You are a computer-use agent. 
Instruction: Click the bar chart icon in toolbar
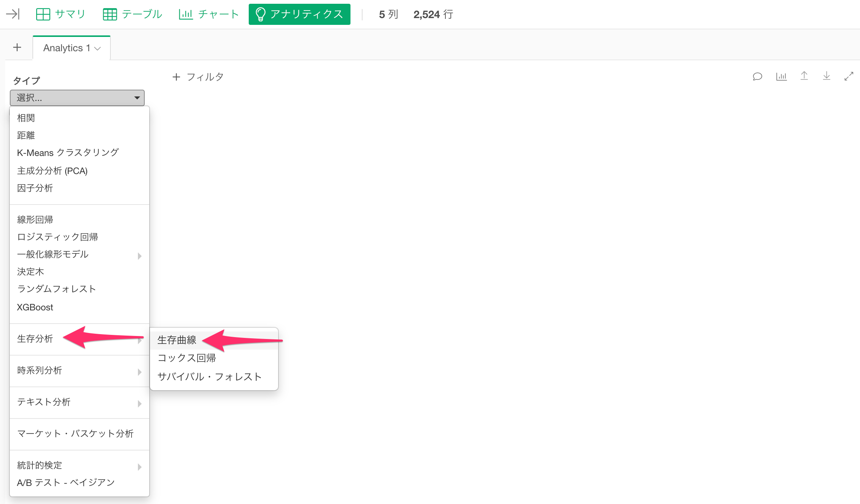click(782, 76)
